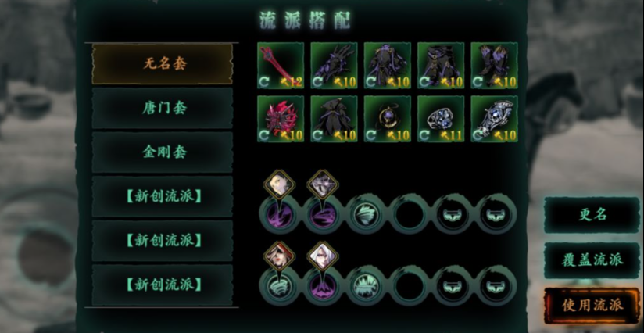The image size is (644, 333).
Task: Choose the black hooded cloak equipment
Action: tap(334, 119)
